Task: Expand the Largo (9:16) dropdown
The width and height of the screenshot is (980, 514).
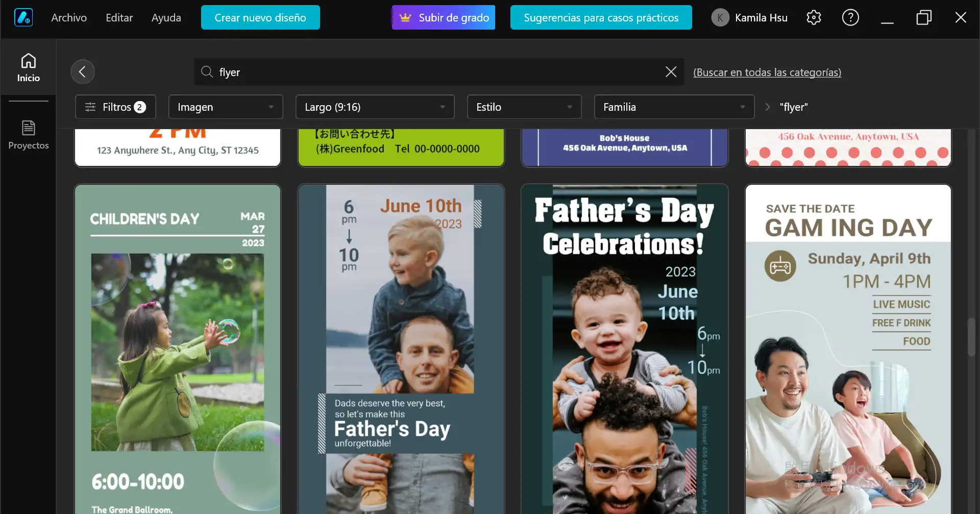Action: (375, 107)
